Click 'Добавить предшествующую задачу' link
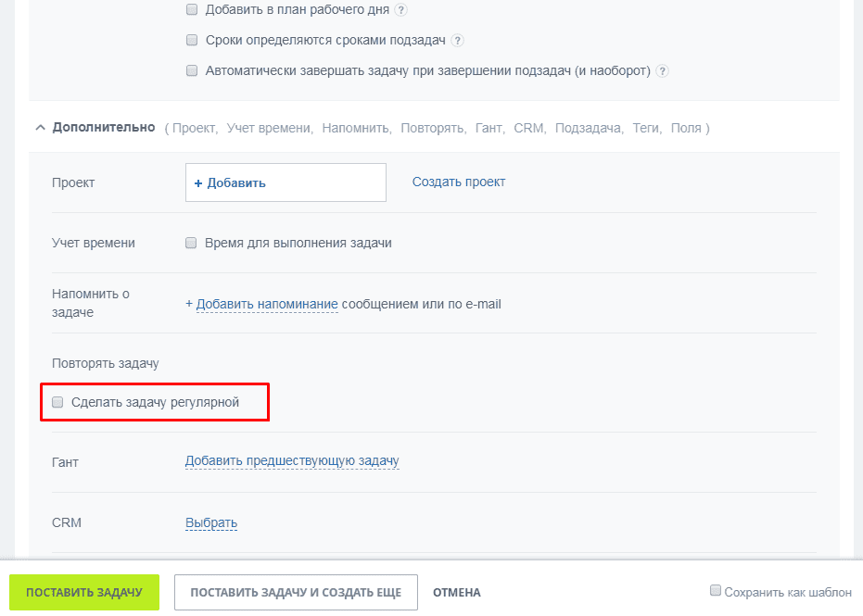Viewport: 863px width, 616px height. (292, 460)
